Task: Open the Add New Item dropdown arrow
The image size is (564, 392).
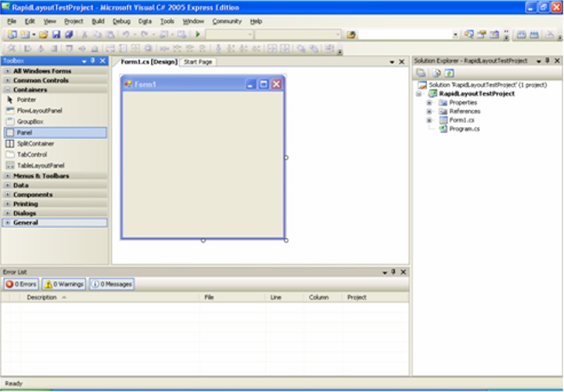Action: click(34, 35)
